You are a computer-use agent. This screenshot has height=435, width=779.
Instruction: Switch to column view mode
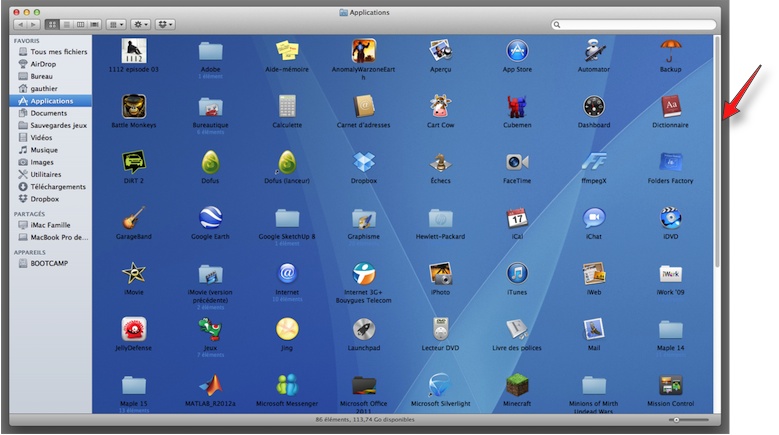click(80, 24)
